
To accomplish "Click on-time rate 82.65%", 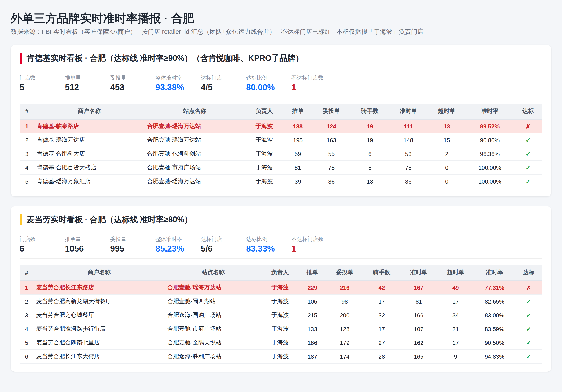I will coord(494,302).
